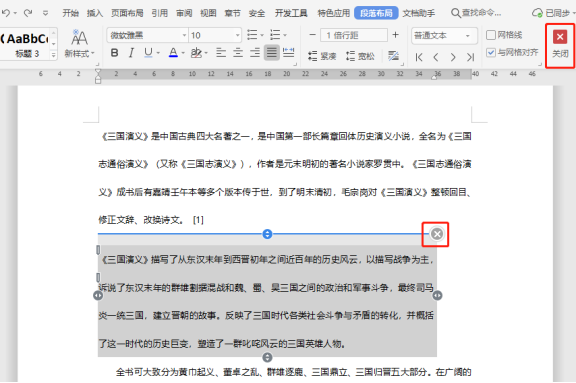Viewport: 576px width, 383px height.
Task: Increase line spacing with plus button
Action: pos(396,35)
